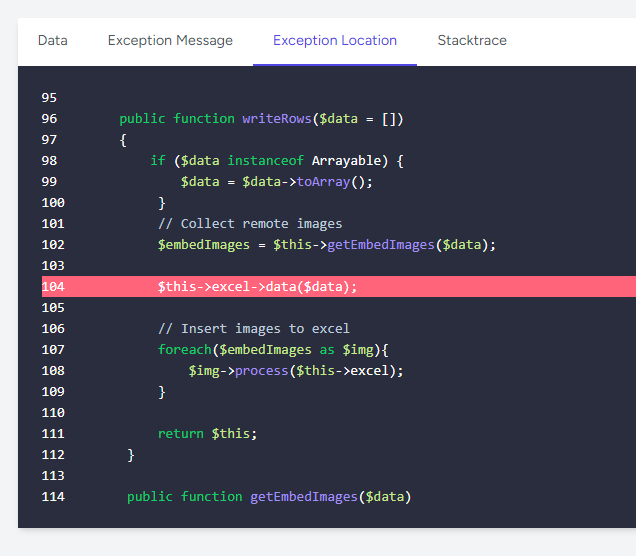Image resolution: width=636 pixels, height=556 pixels.
Task: Show the Stacktrace tab
Action: coord(471,41)
